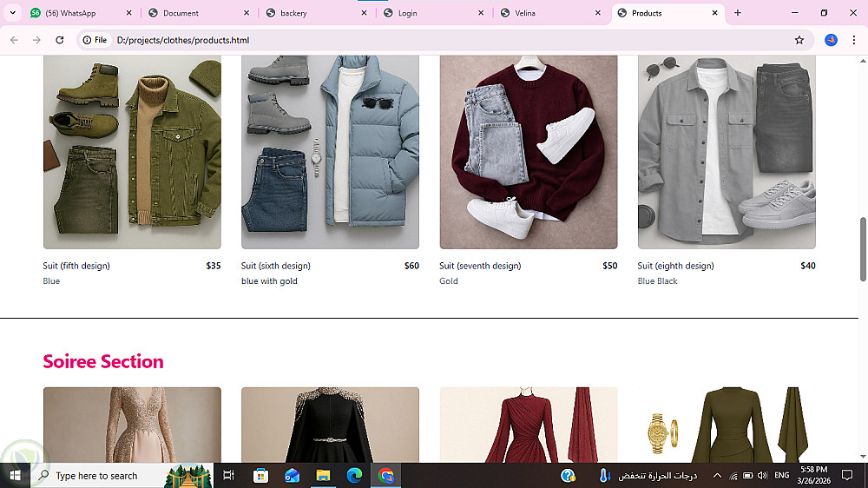The height and width of the screenshot is (488, 868).
Task: Select the 'Suit (eighth design)' title
Action: point(675,266)
